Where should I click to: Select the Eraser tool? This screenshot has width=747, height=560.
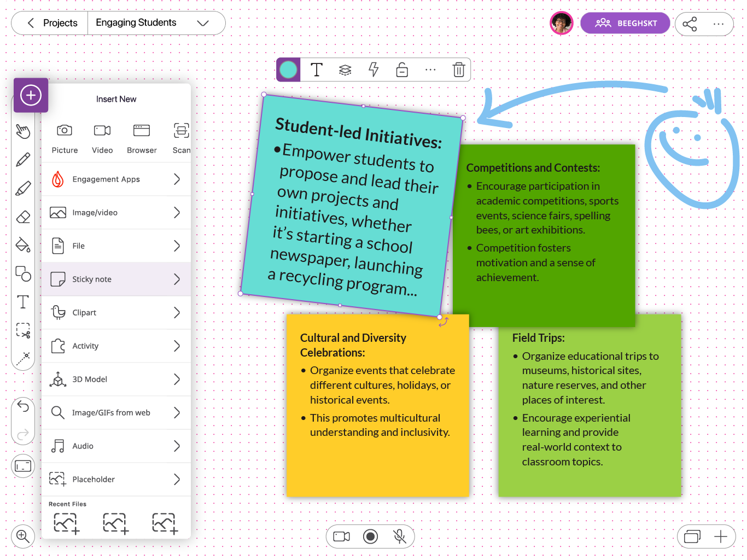[23, 217]
